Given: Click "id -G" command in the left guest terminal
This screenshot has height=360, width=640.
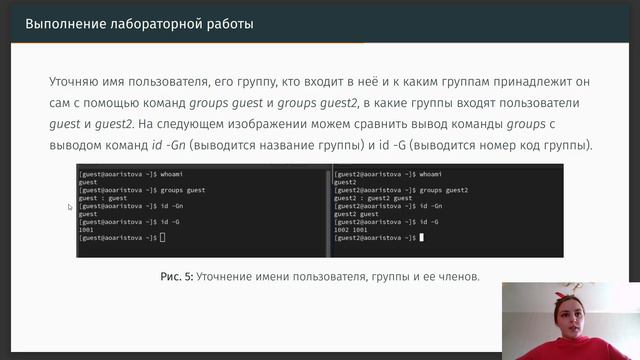Looking at the screenshot, I should tap(170, 222).
